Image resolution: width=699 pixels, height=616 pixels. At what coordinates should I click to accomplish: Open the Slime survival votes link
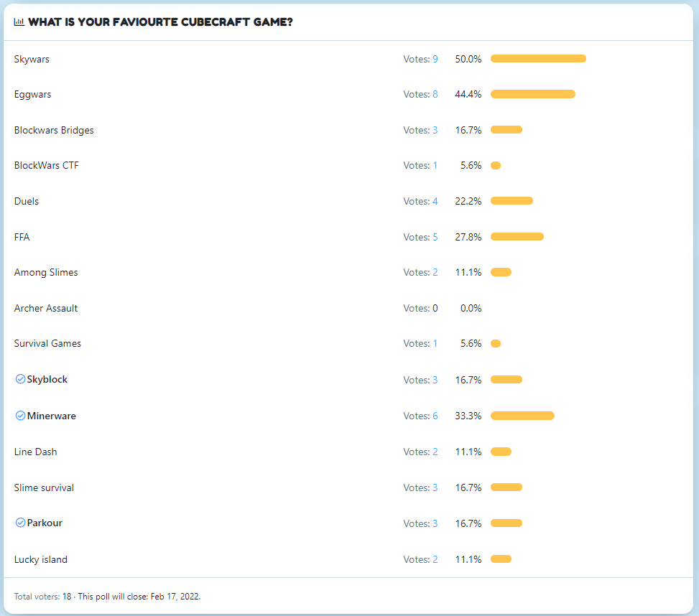point(420,487)
